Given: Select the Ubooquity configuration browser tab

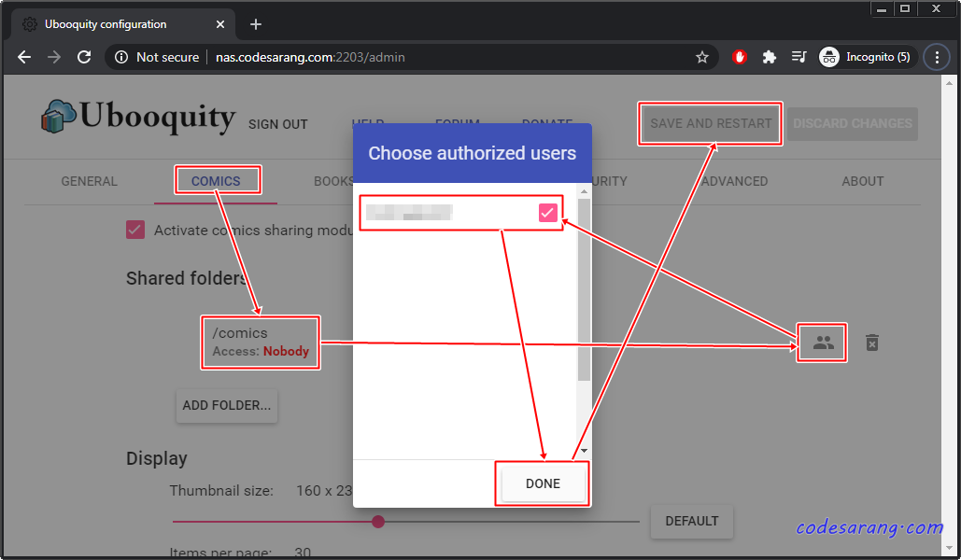Looking at the screenshot, I should pos(122,24).
